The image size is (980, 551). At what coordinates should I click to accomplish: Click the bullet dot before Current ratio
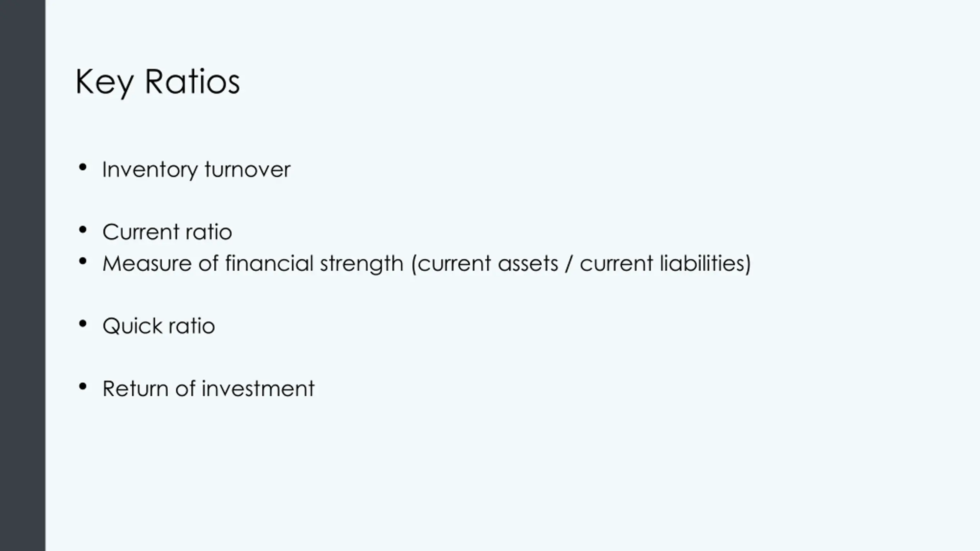(x=82, y=230)
